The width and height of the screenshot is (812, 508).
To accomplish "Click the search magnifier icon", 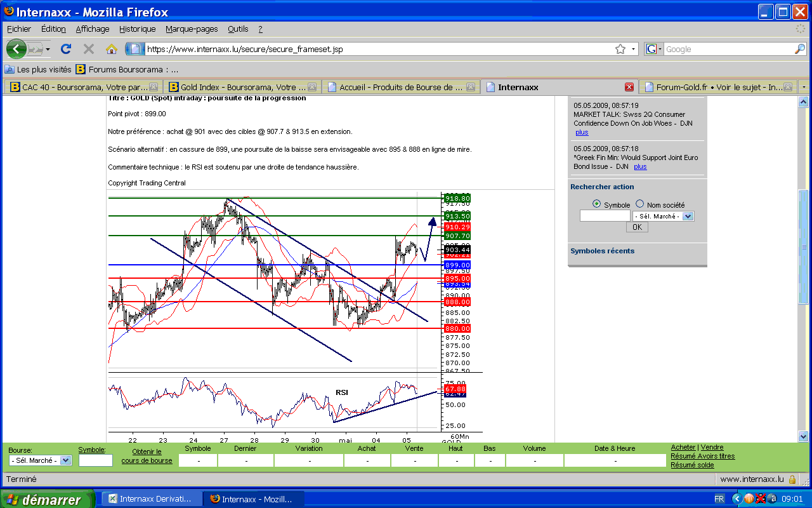I will pos(800,49).
